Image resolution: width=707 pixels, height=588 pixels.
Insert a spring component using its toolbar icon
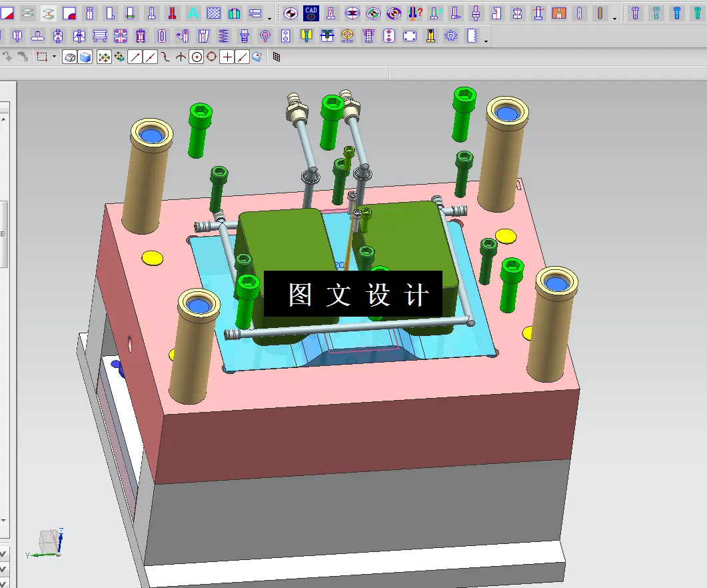pyautogui.click(x=223, y=37)
